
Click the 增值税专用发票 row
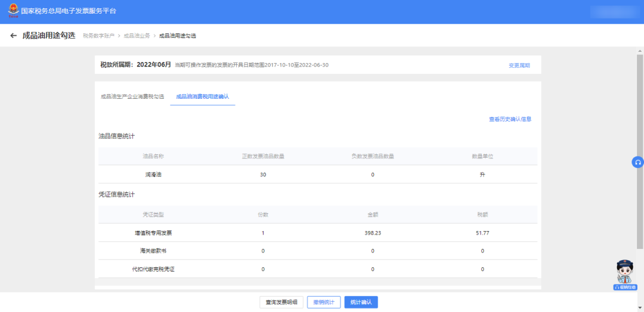[x=153, y=233]
